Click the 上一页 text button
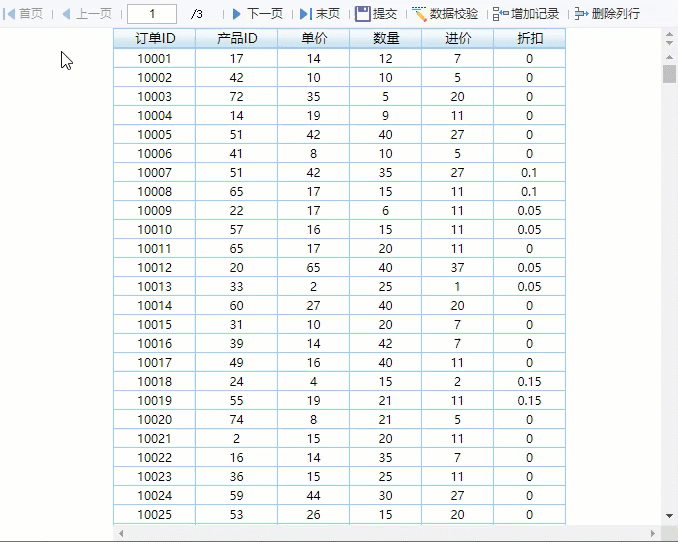This screenshot has width=678, height=542. pos(93,14)
